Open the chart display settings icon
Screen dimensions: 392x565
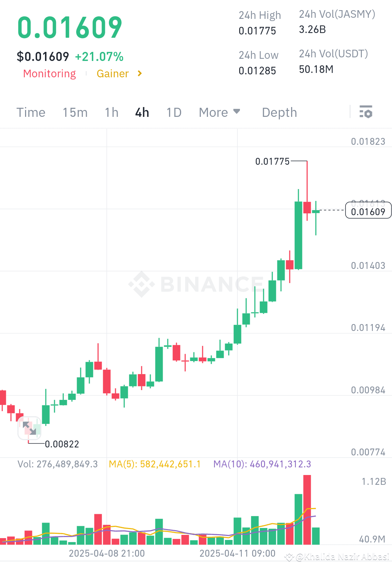pos(366,112)
